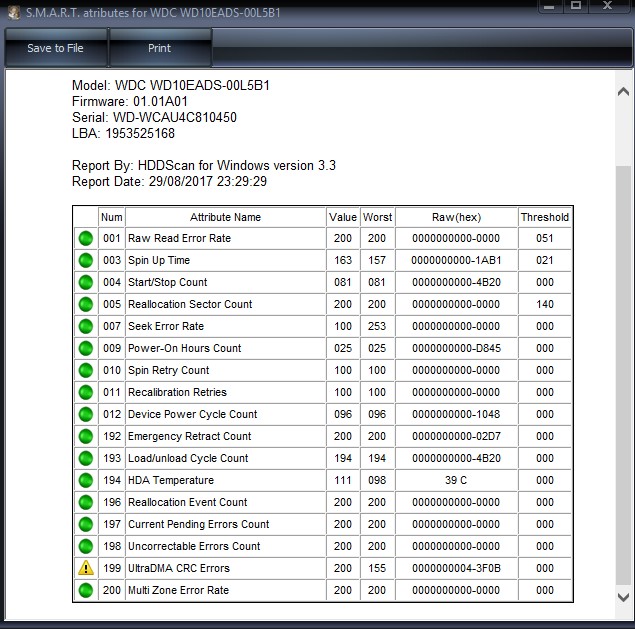635x629 pixels.
Task: Click green status icon for Start/Stop Count
Action: pos(86,282)
